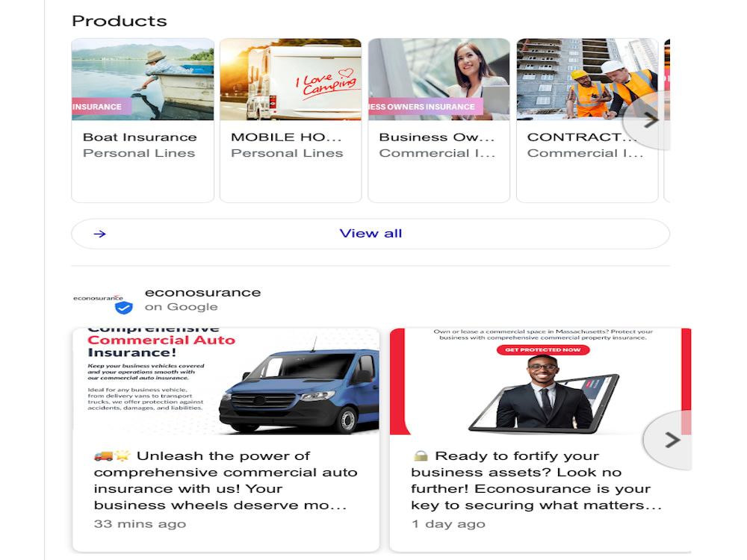Open 'Ready to fortify your' post text
The image size is (747, 560).
(536, 480)
